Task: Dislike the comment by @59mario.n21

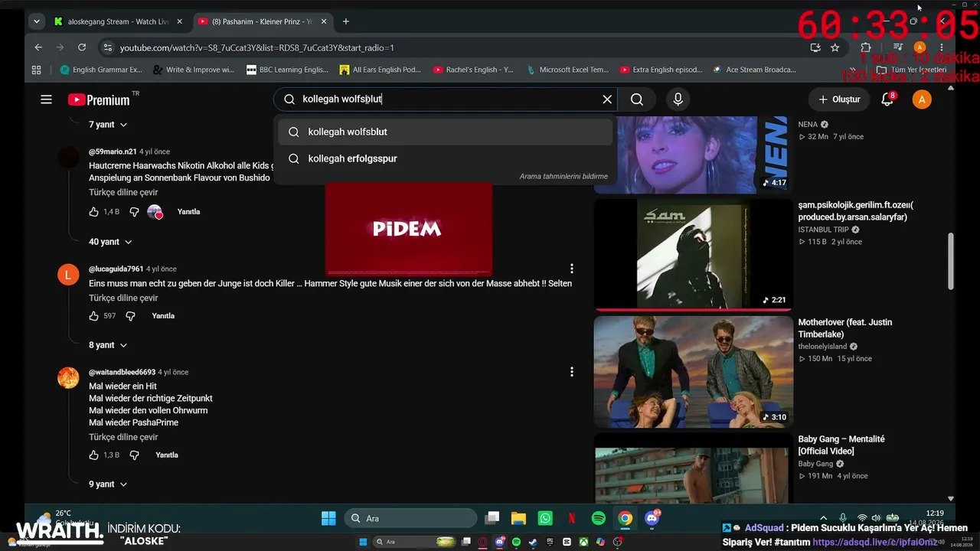Action: click(134, 212)
